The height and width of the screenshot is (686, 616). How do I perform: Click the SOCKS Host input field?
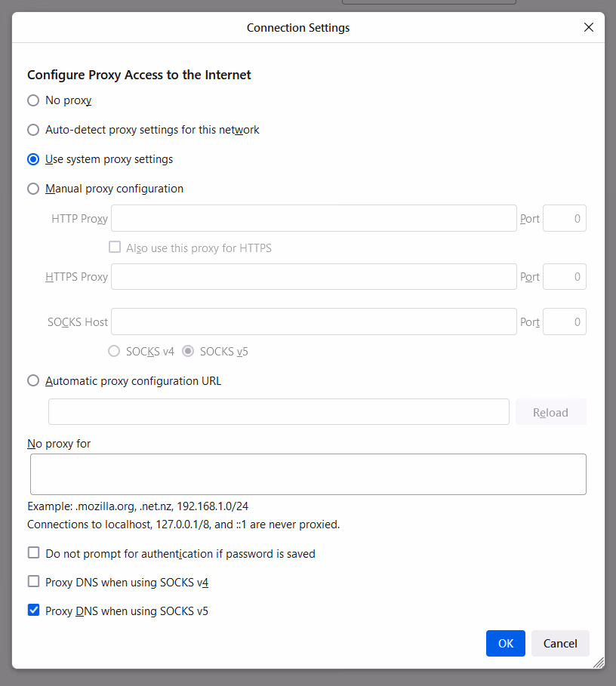coord(314,321)
